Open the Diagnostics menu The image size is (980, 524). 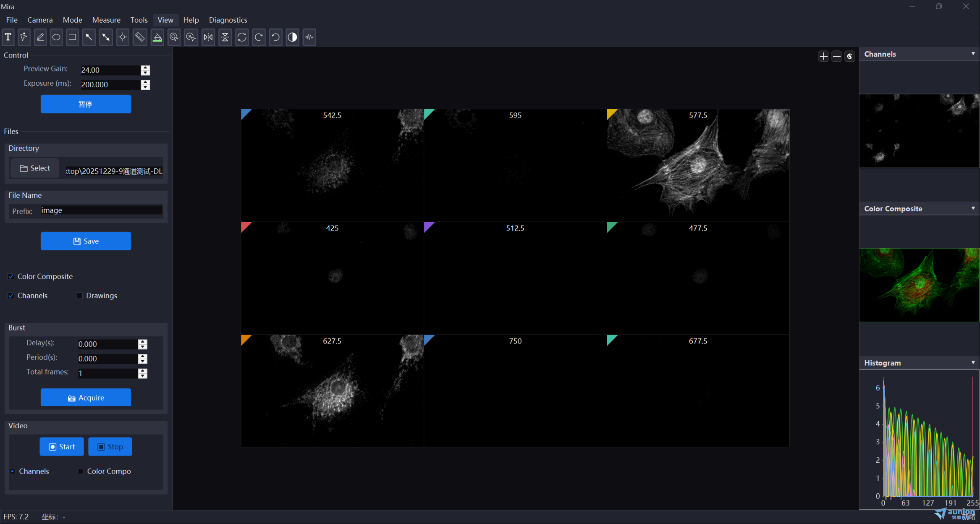coord(228,20)
